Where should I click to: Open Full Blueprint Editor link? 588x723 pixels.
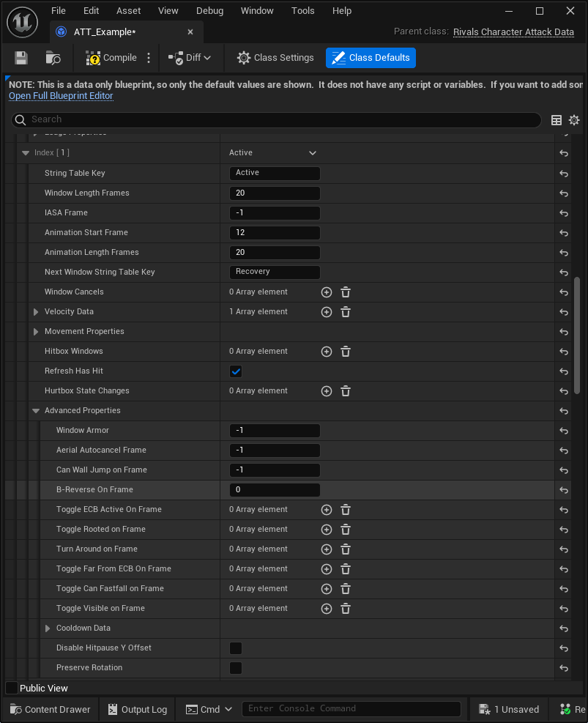click(x=61, y=96)
